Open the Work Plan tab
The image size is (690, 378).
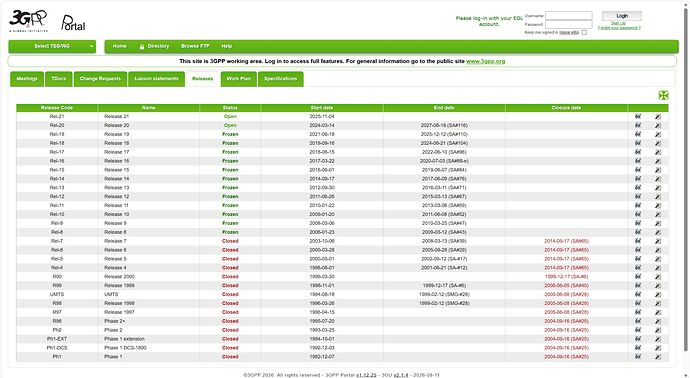coord(239,79)
